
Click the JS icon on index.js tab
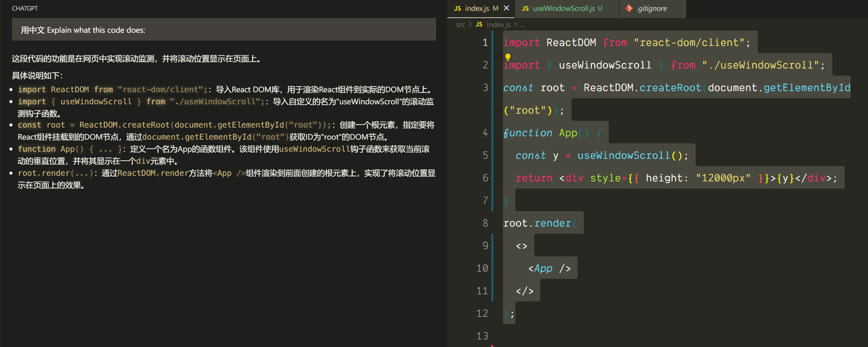[x=458, y=8]
